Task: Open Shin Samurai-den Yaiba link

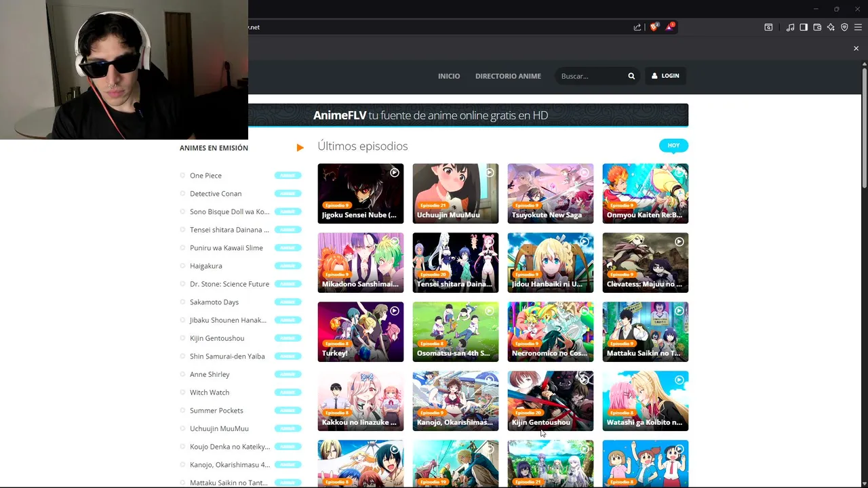Action: click(x=227, y=357)
